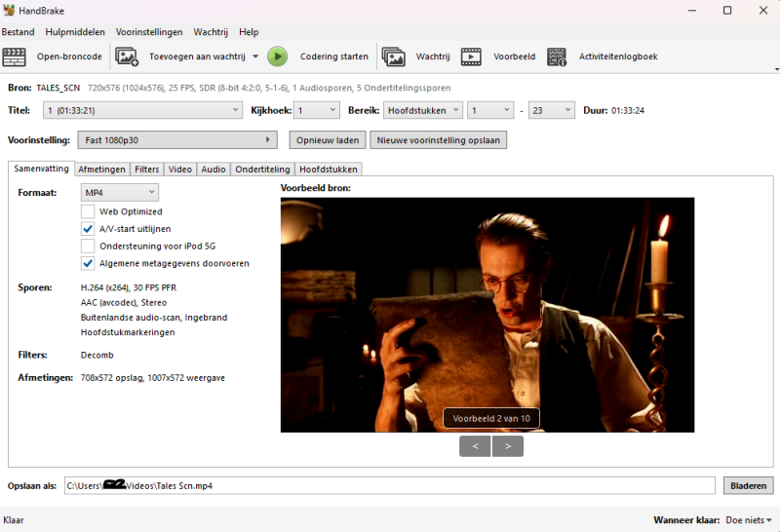Image resolution: width=780 pixels, height=532 pixels.
Task: Click the H.264 (x264), 30 FPS PFR text
Action: tap(129, 287)
